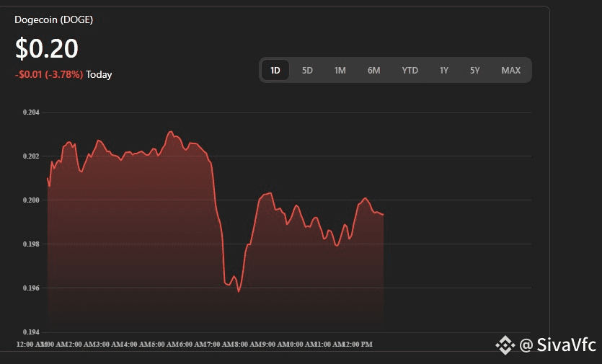Select the 1D time range tab
Screen dimensions: 602x364
[275, 70]
